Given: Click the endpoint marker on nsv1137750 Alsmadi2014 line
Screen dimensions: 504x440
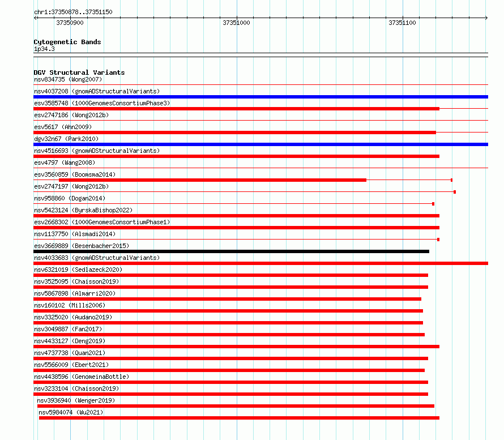Looking at the screenshot, I should [438, 240].
